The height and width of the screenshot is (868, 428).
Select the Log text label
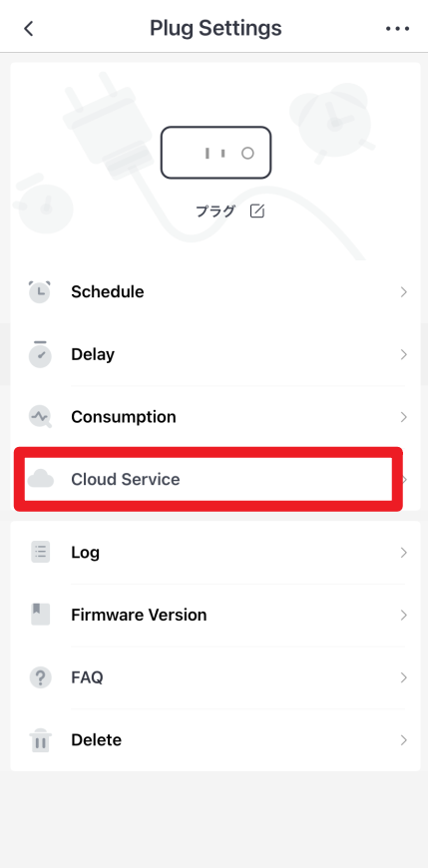click(85, 553)
